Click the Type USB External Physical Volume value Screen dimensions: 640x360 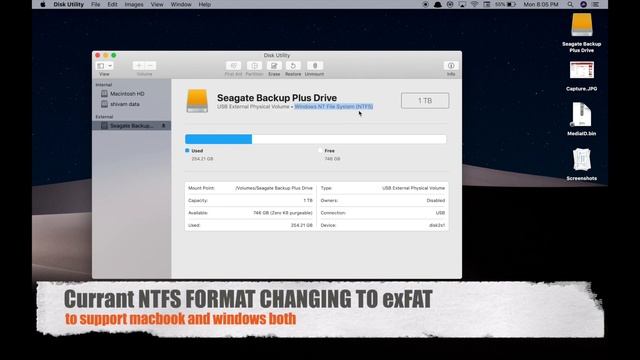413,188
